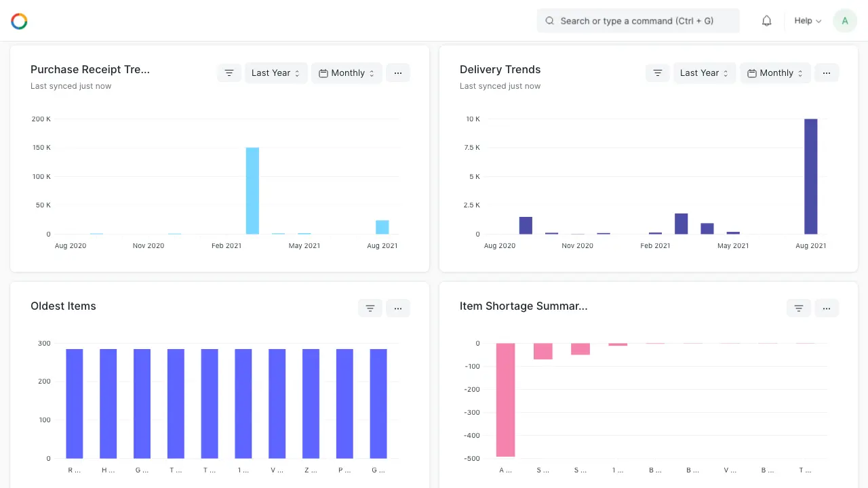The image size is (868, 488).
Task: Click the tallest bar in Delivery Trends chart
Action: [x=811, y=176]
